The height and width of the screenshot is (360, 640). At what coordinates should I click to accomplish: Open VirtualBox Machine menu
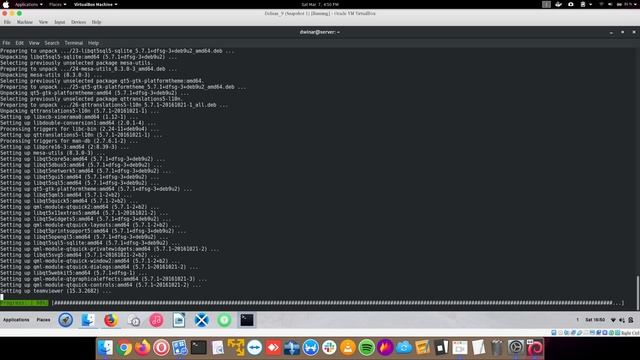(24, 22)
